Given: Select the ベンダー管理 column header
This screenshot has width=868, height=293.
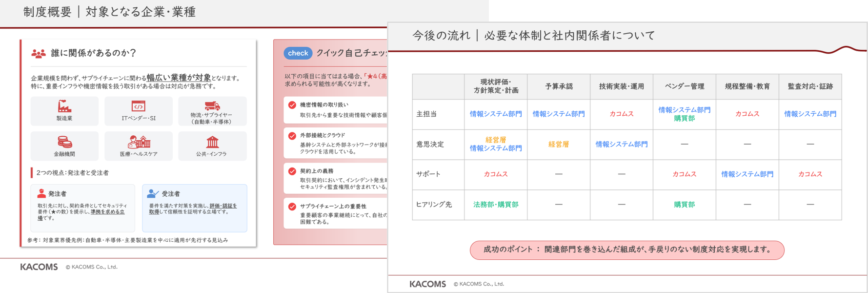Looking at the screenshot, I should (x=684, y=86).
